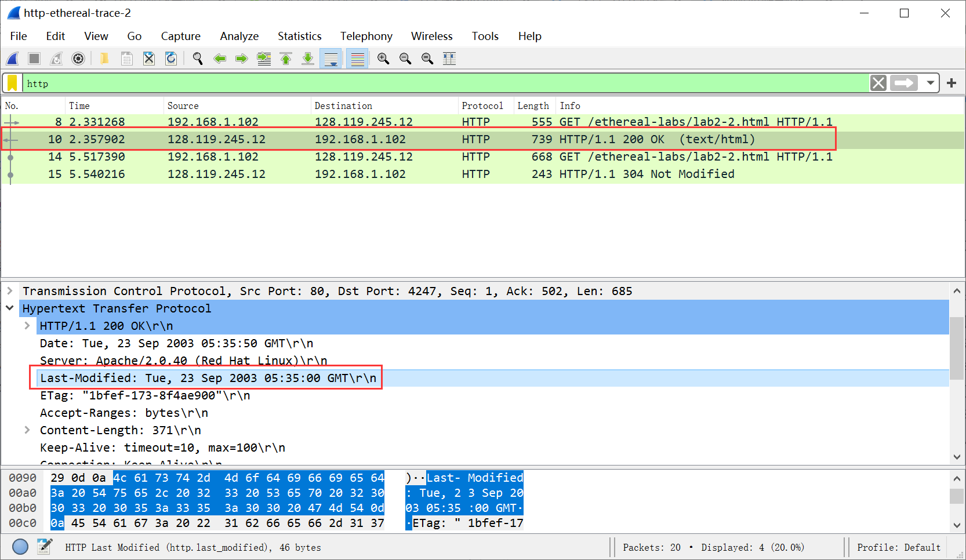Expand the Content-Length: 371 field
966x560 pixels.
point(27,430)
